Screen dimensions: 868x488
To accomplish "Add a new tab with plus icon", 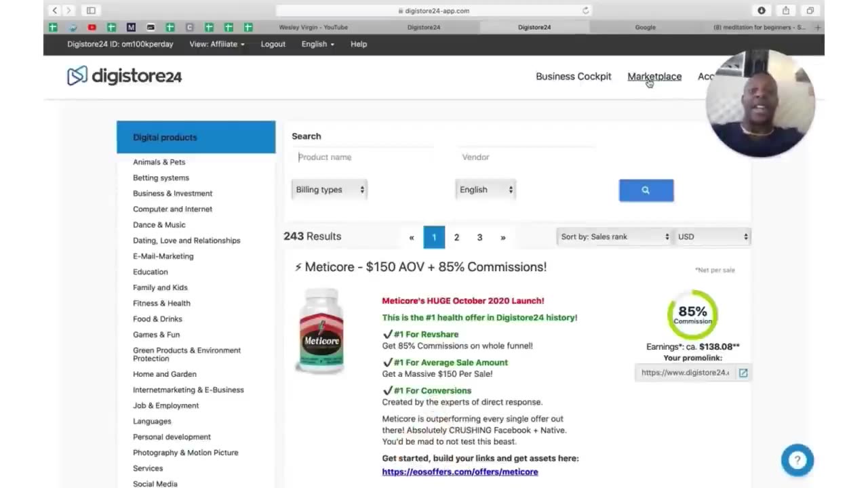I will [818, 27].
